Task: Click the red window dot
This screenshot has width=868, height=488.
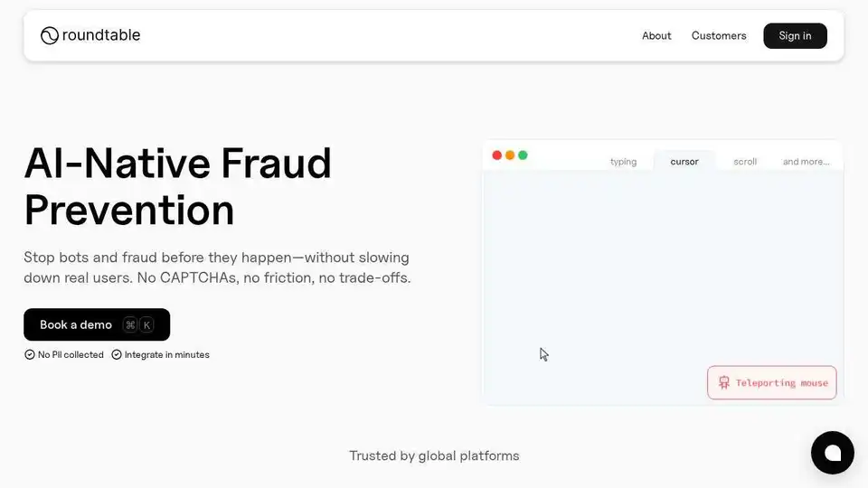Action: tap(497, 155)
